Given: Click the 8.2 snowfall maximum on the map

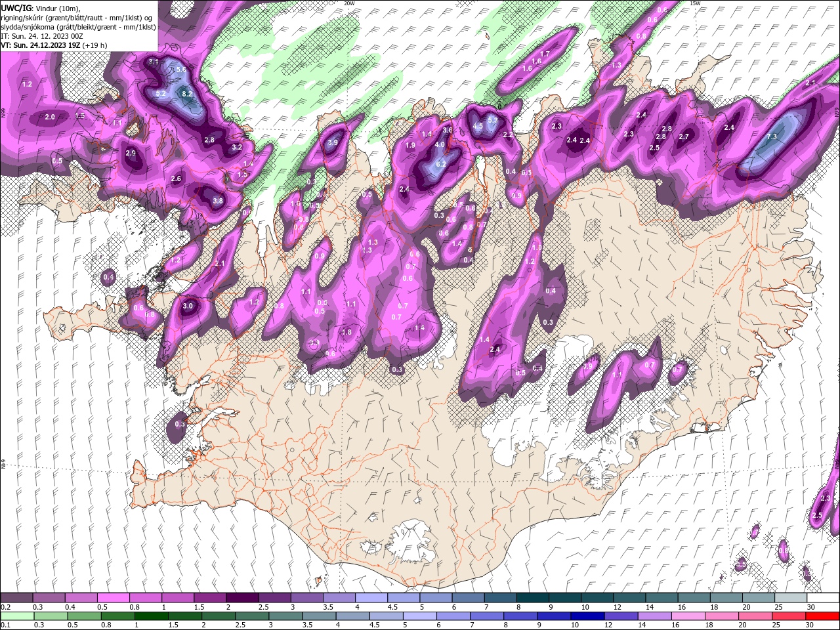Looking at the screenshot, I should (187, 94).
